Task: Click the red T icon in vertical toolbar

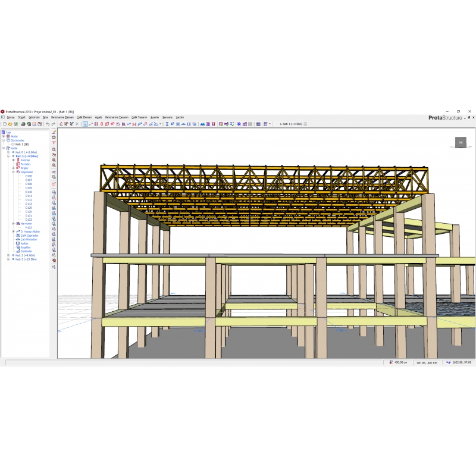Action: coord(54,143)
